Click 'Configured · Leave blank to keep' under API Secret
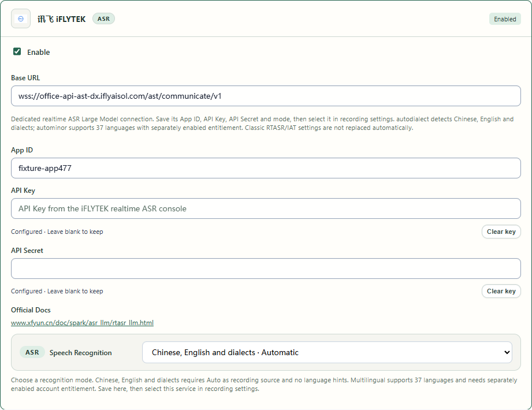Screen dimensions: 532x410 pyautogui.click(x=57, y=291)
